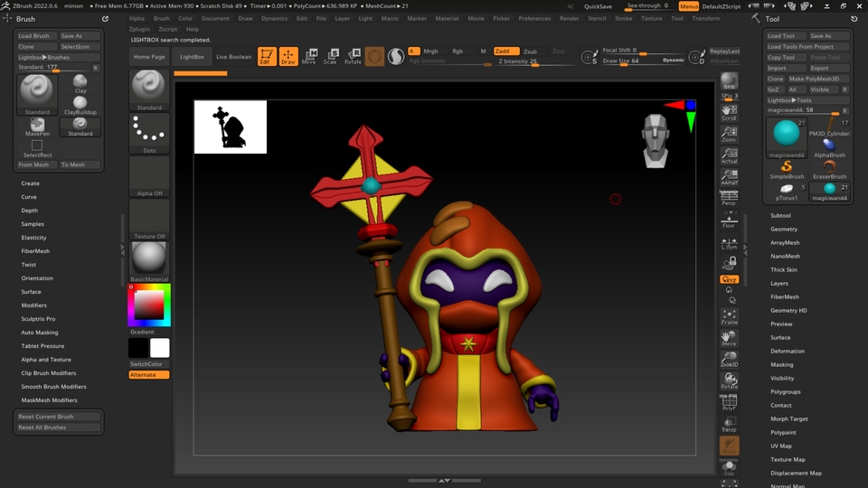
Task: Open the Dots stroke selector
Action: pyautogui.click(x=149, y=134)
